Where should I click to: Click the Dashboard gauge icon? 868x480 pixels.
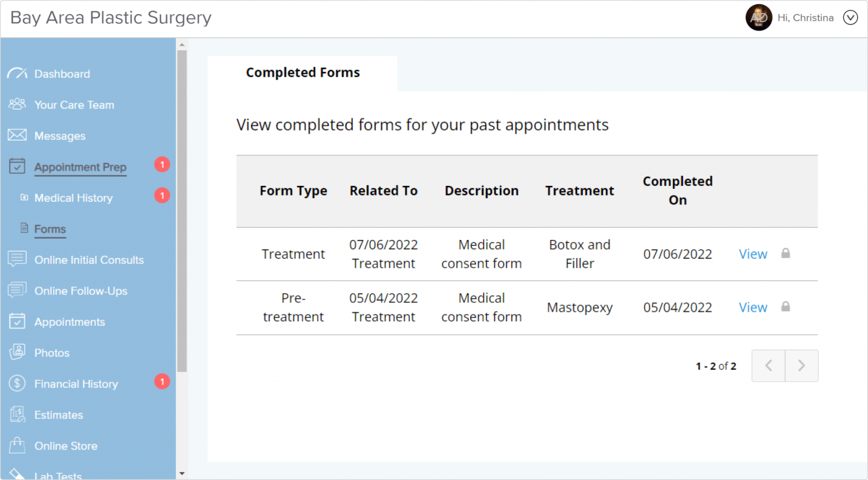[x=17, y=73]
